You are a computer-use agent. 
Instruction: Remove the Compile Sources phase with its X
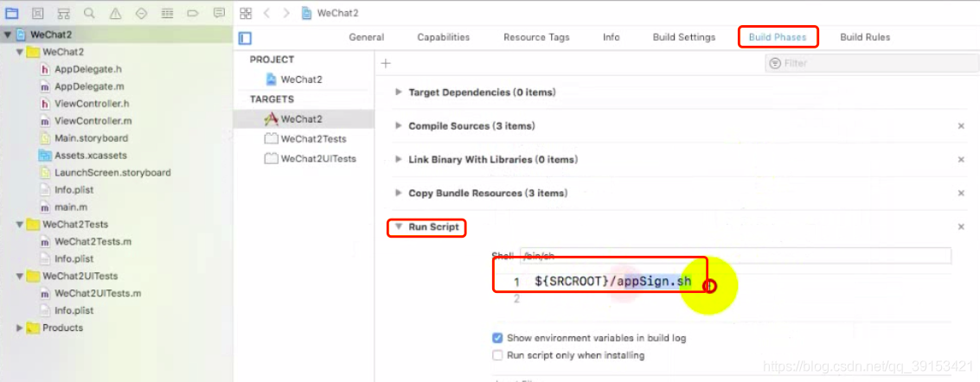point(961,126)
